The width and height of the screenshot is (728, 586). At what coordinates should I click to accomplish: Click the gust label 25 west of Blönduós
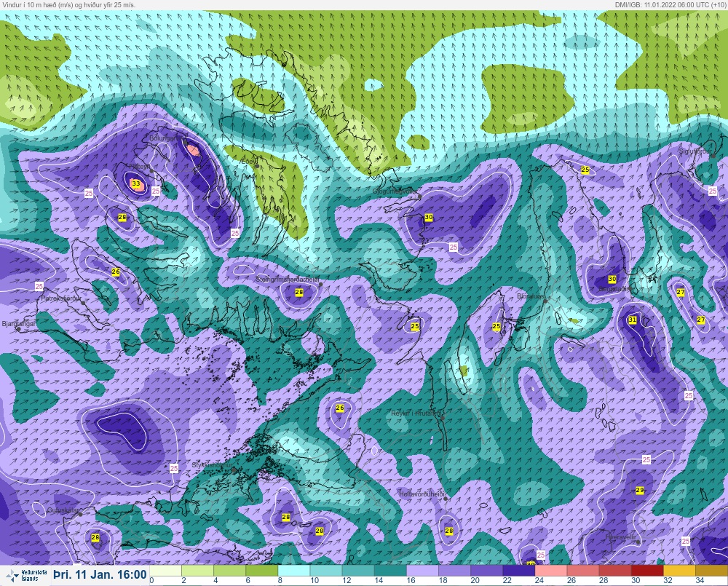pyautogui.click(x=496, y=326)
